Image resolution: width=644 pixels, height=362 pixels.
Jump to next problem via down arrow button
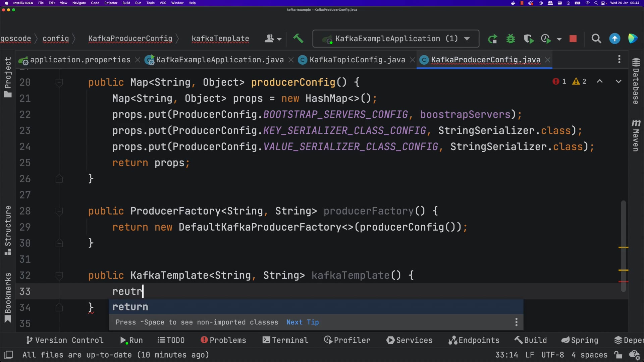point(618,81)
